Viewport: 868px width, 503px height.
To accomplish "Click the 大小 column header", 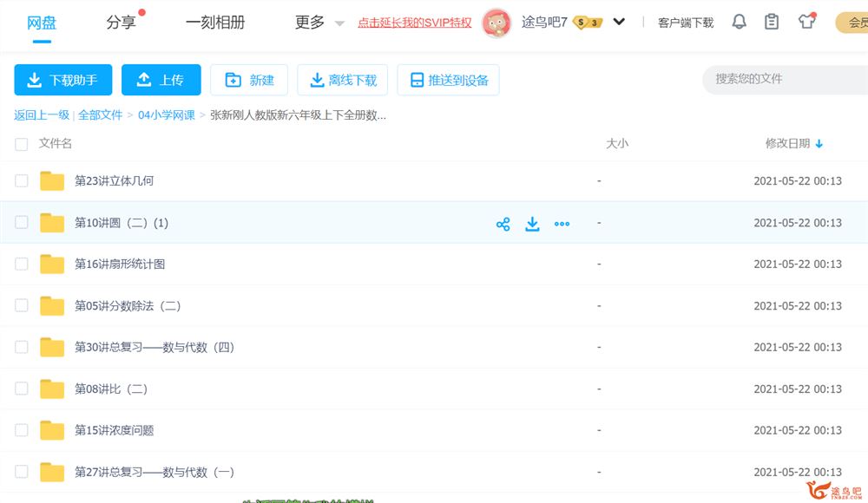I will (x=617, y=143).
